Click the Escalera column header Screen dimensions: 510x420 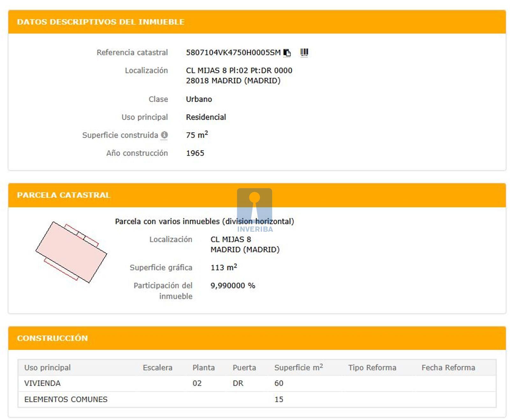[x=157, y=367]
